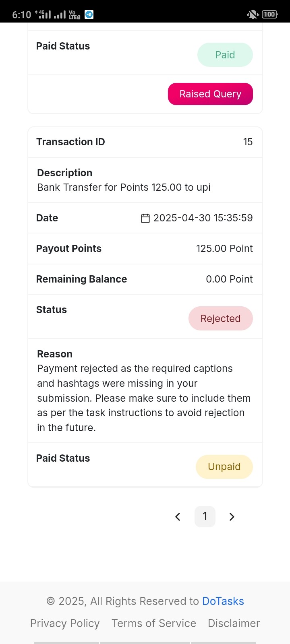
Task: Select page 1 in pagination
Action: tap(205, 516)
